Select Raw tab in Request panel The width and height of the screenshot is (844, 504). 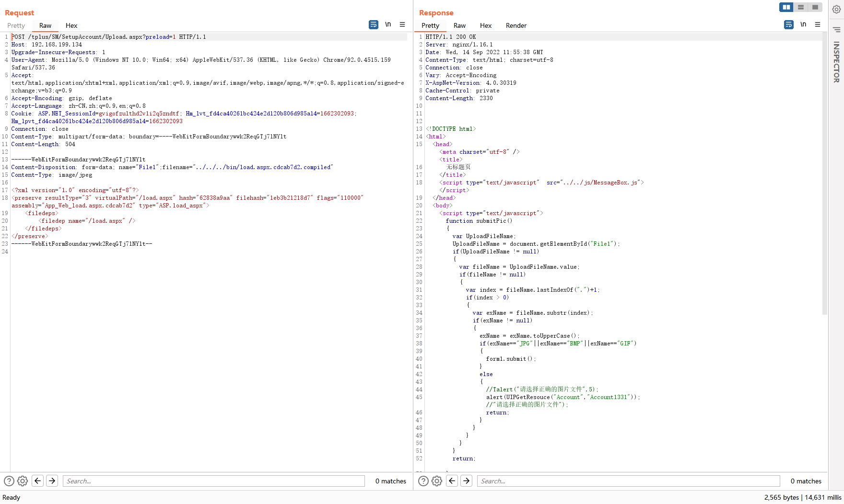coord(45,25)
